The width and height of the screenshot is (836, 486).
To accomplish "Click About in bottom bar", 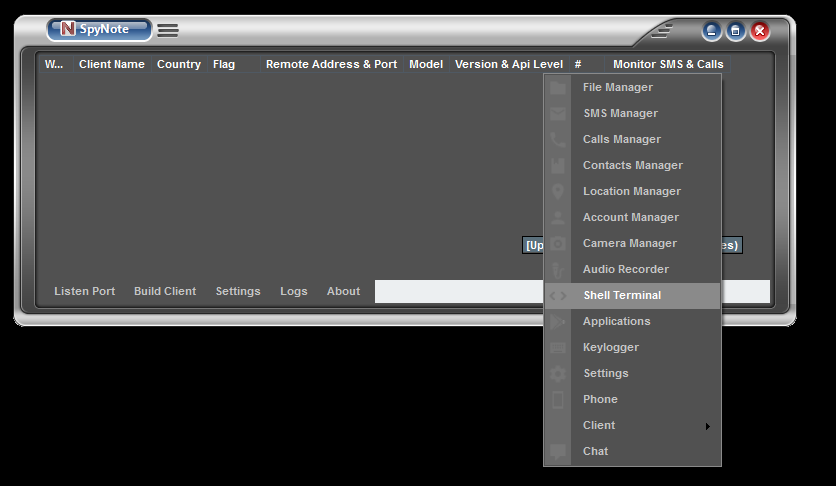I will [343, 291].
